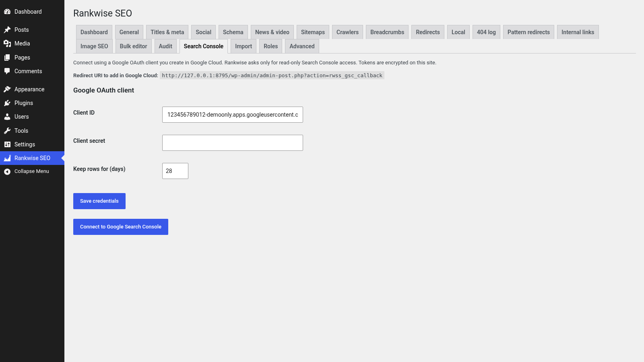The height and width of the screenshot is (362, 644).
Task: Switch to the General tab
Action: (x=129, y=32)
